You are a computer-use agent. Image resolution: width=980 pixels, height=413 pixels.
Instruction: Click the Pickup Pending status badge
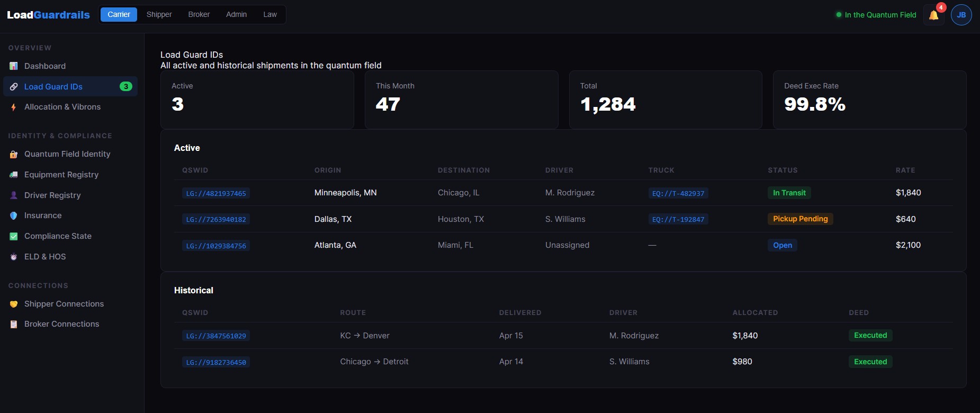(800, 219)
